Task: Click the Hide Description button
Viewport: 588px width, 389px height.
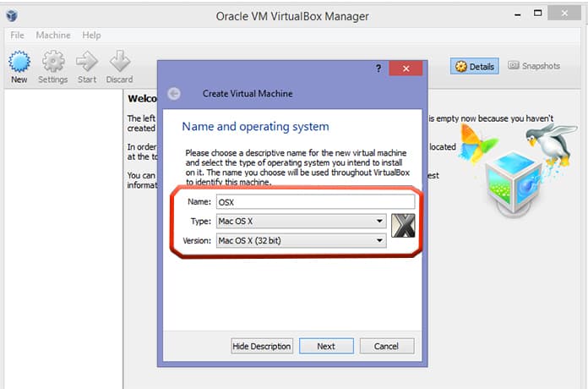Action: click(x=262, y=346)
